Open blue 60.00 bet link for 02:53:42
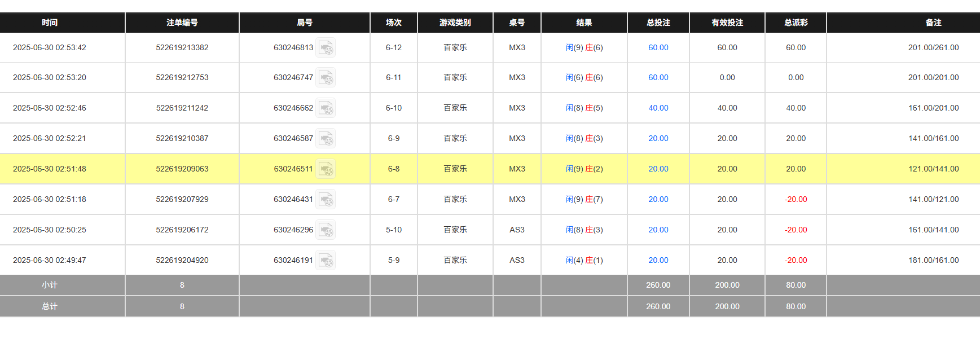Screen dimensions: 980x343 [x=658, y=48]
